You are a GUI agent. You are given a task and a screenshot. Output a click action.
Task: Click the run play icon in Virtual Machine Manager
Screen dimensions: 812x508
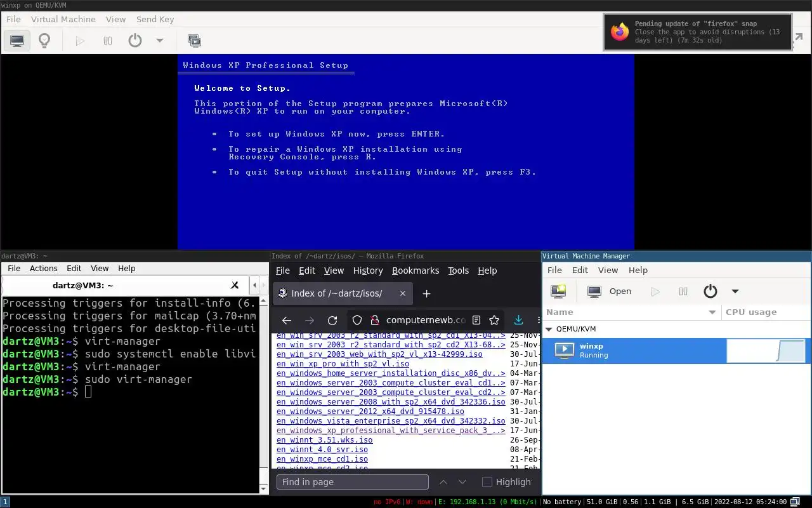click(655, 291)
